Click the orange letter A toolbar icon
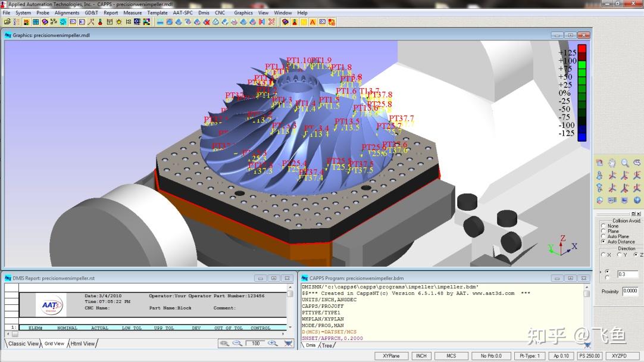The height and width of the screenshot is (362, 644). [312, 22]
